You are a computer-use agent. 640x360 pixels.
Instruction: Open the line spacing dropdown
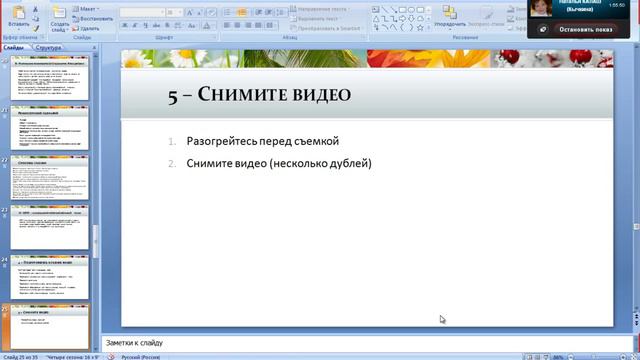281,13
